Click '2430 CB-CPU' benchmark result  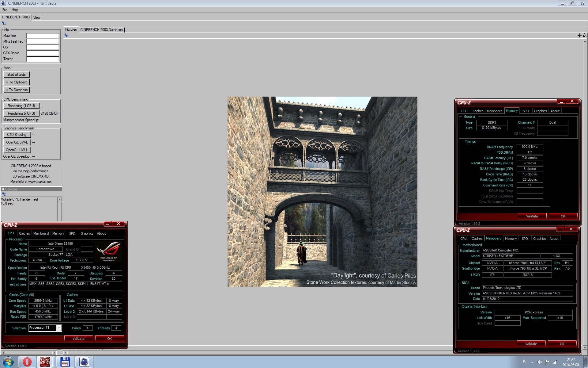coord(50,113)
